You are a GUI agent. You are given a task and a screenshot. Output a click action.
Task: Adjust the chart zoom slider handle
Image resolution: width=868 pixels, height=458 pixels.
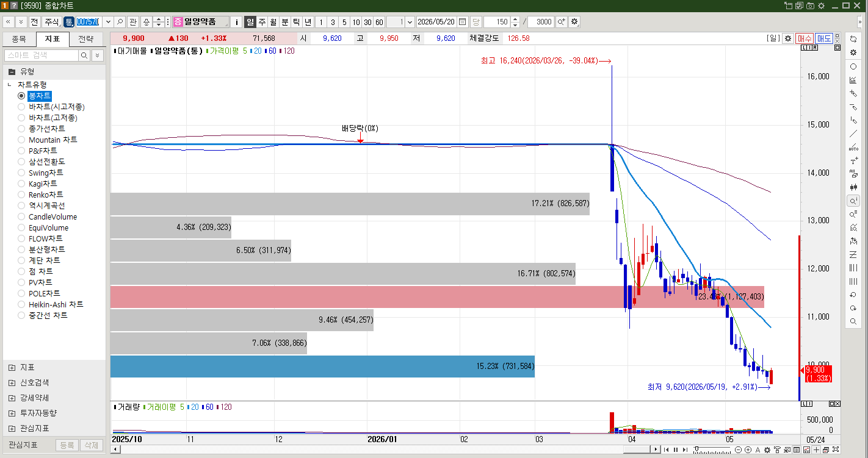click(697, 450)
